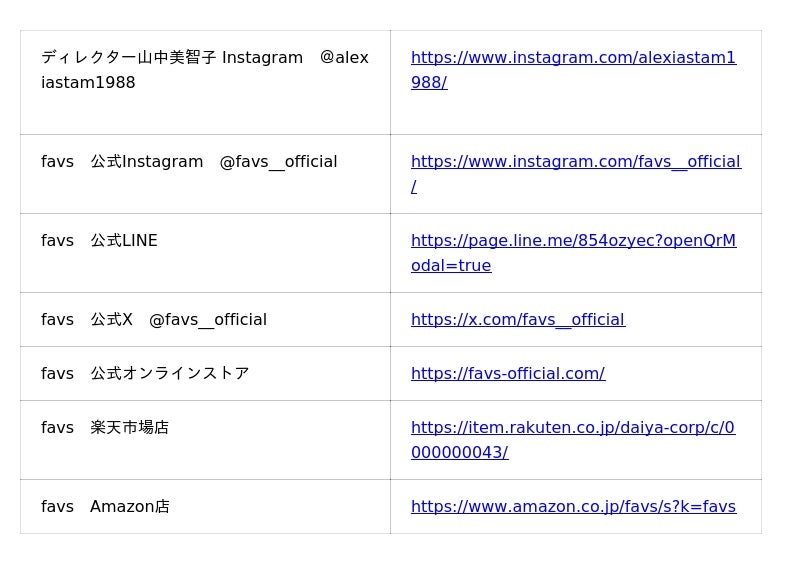Follow the page.line.me LINE link
Screen dimensions: 800x564
click(x=573, y=241)
